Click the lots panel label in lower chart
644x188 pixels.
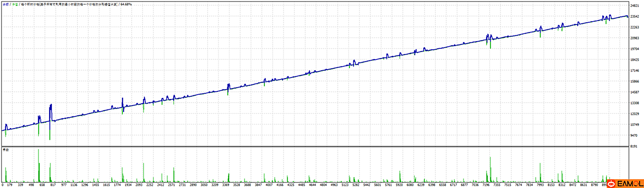[x=5, y=149]
